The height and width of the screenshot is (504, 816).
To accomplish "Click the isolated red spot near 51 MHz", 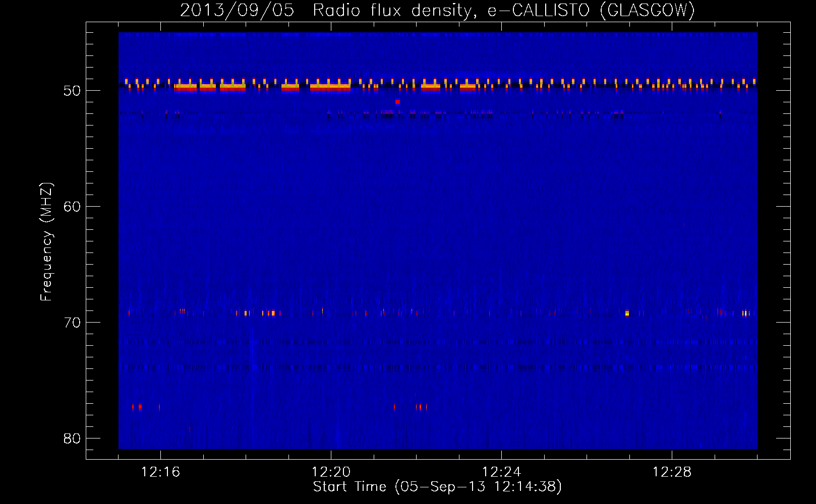I will pyautogui.click(x=397, y=102).
